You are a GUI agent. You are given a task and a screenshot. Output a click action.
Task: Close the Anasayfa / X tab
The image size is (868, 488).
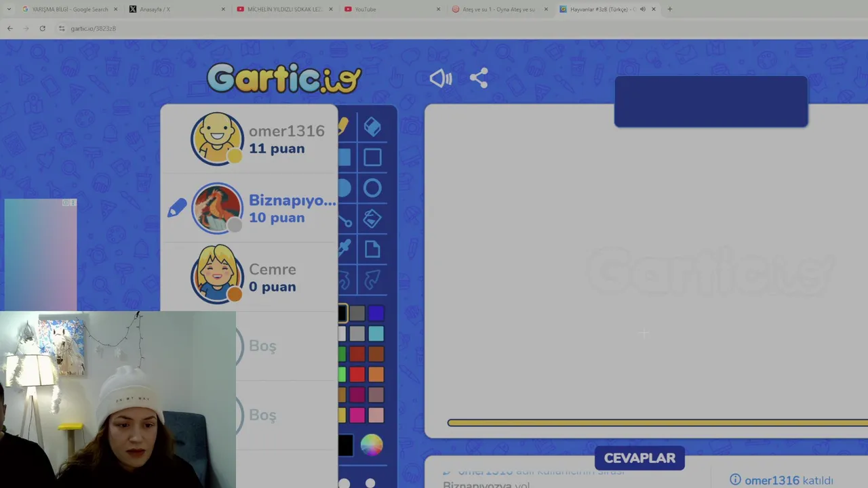[223, 9]
